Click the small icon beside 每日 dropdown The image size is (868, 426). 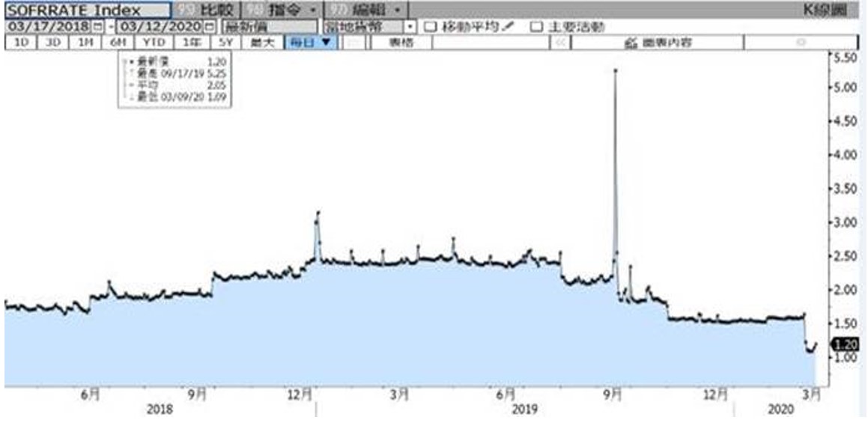click(x=353, y=43)
